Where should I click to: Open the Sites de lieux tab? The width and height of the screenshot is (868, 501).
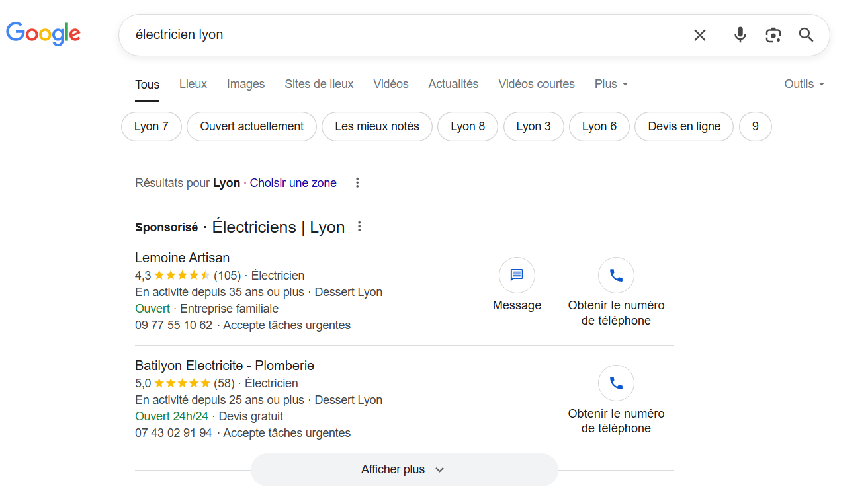coord(319,84)
